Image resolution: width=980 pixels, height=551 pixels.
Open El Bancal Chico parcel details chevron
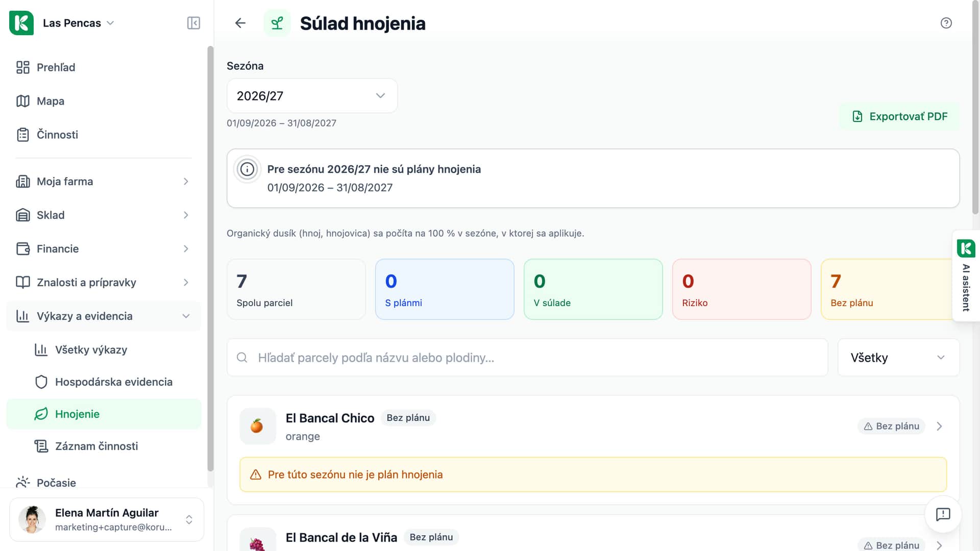939,427
